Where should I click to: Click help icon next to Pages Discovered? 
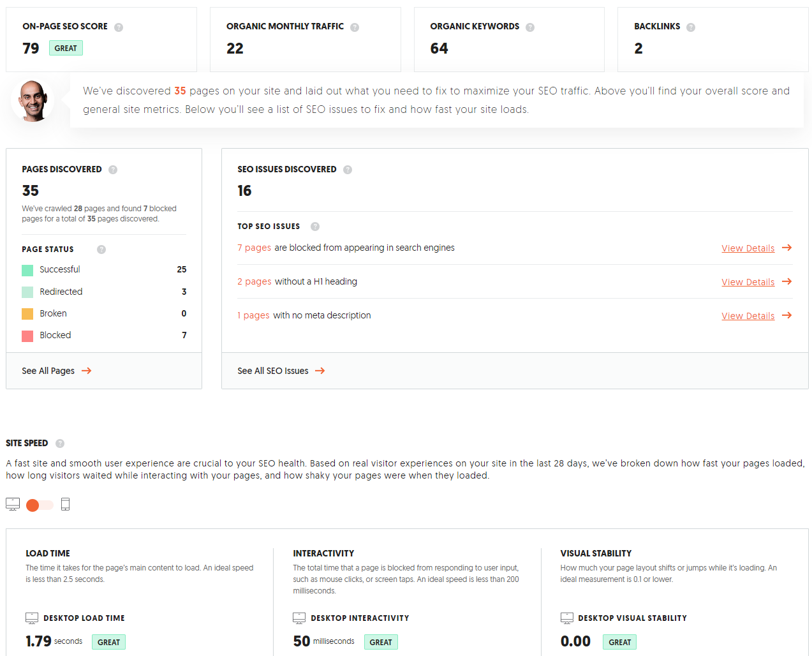coord(113,170)
